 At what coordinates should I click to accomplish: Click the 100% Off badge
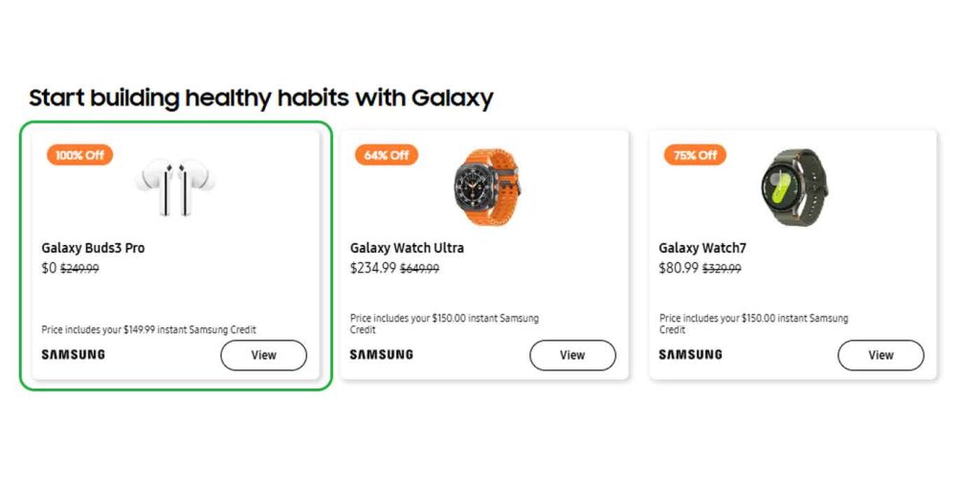pos(79,155)
